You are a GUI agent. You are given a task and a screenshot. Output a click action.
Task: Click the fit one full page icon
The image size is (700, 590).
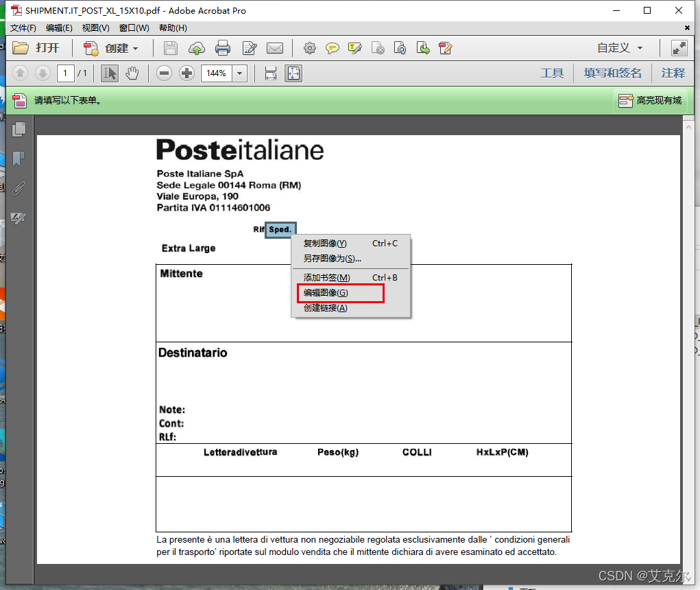click(x=293, y=73)
